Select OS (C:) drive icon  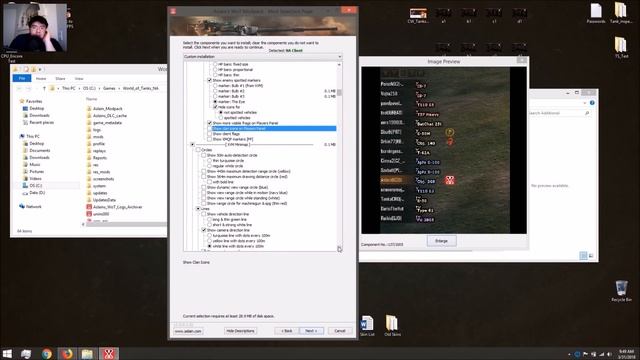(25, 185)
